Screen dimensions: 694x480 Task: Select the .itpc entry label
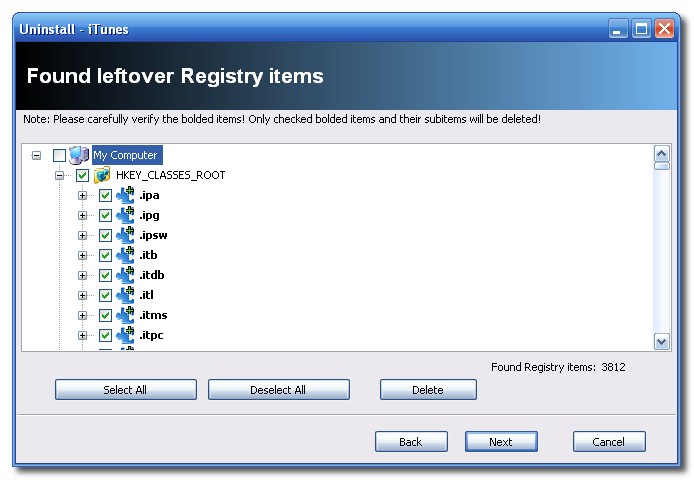pos(151,336)
